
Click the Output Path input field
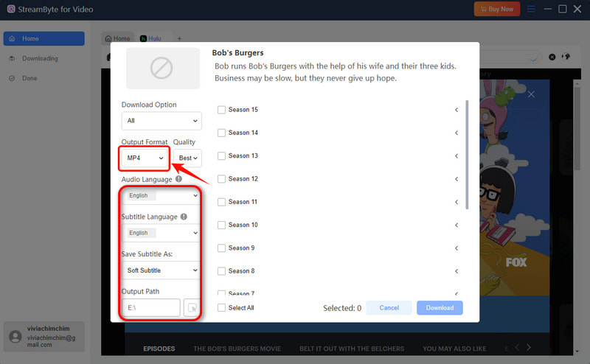pyautogui.click(x=151, y=307)
